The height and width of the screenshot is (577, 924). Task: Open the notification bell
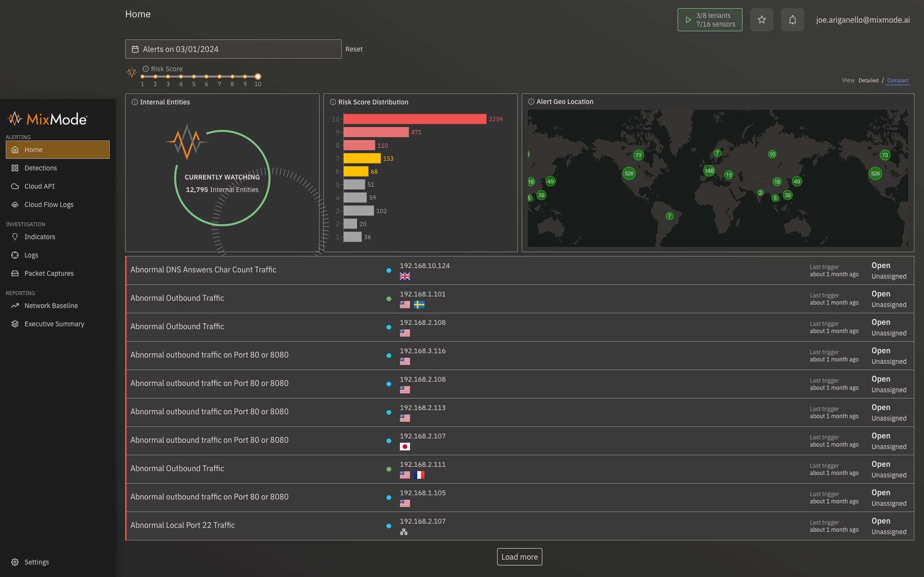(x=792, y=20)
